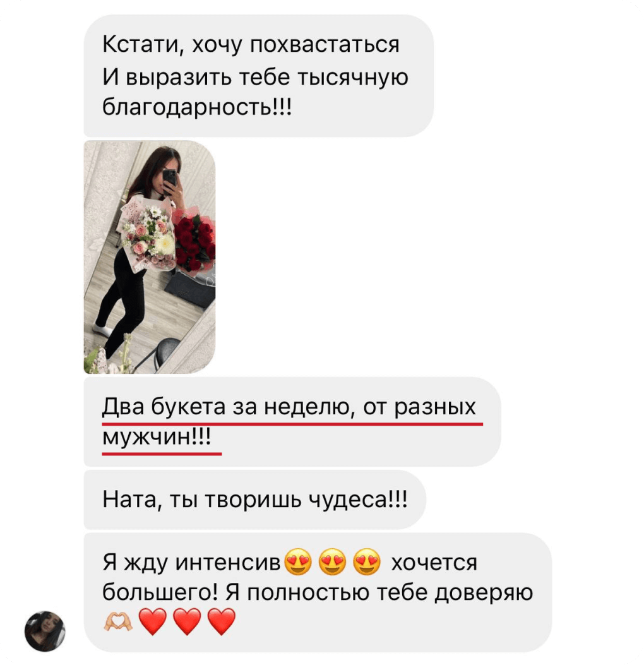Select the middle red heart emoji

click(x=187, y=621)
